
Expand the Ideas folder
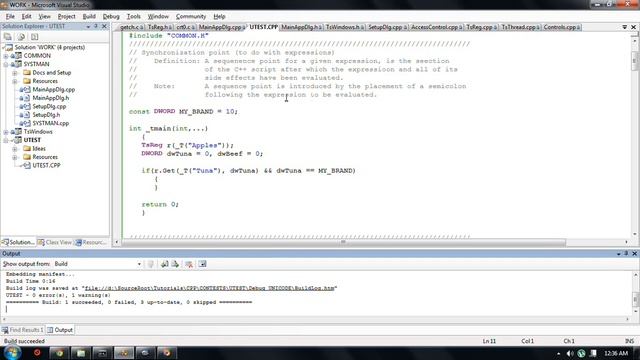point(15,149)
